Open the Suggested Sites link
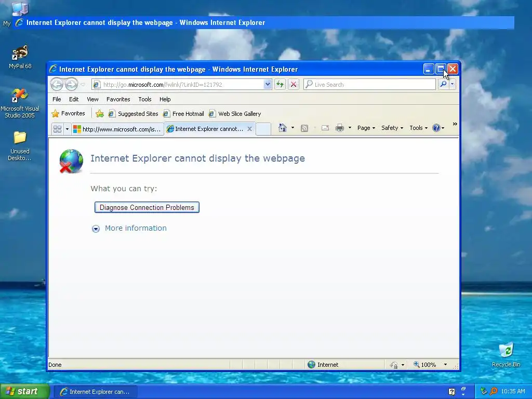 click(x=133, y=114)
